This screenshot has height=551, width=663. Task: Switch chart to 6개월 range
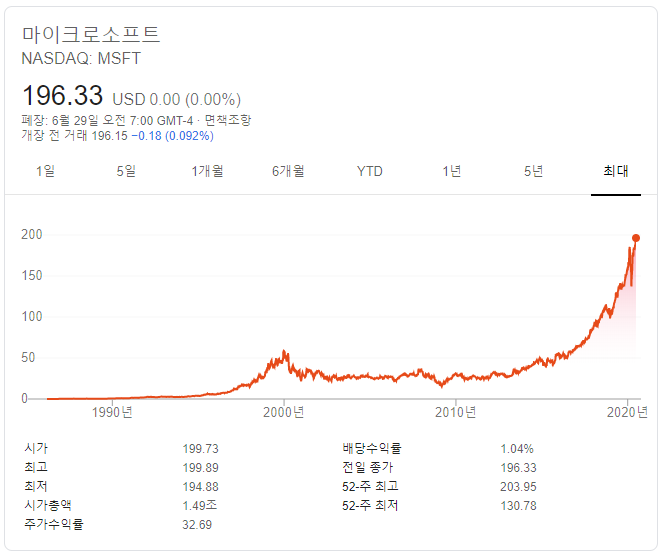(288, 171)
